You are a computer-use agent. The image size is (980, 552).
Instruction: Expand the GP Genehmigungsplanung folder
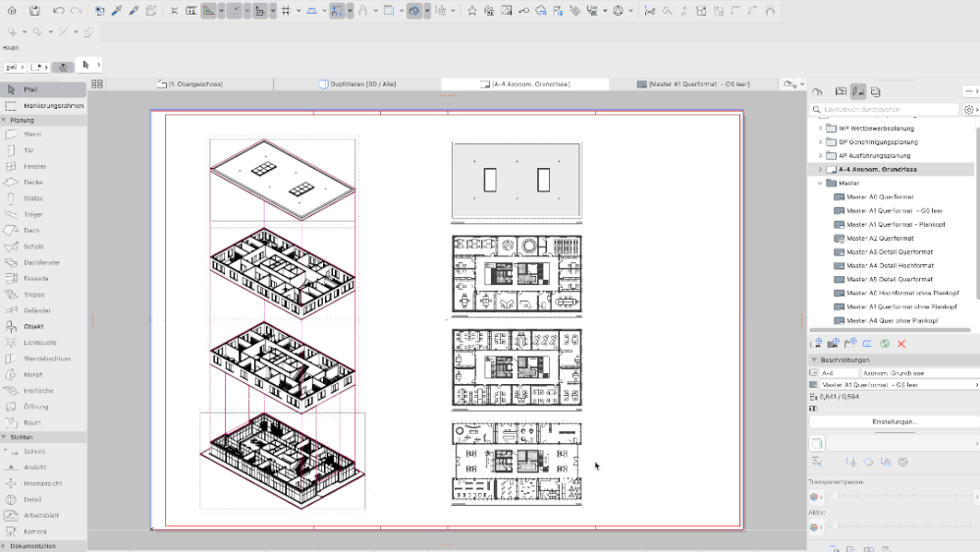point(821,141)
